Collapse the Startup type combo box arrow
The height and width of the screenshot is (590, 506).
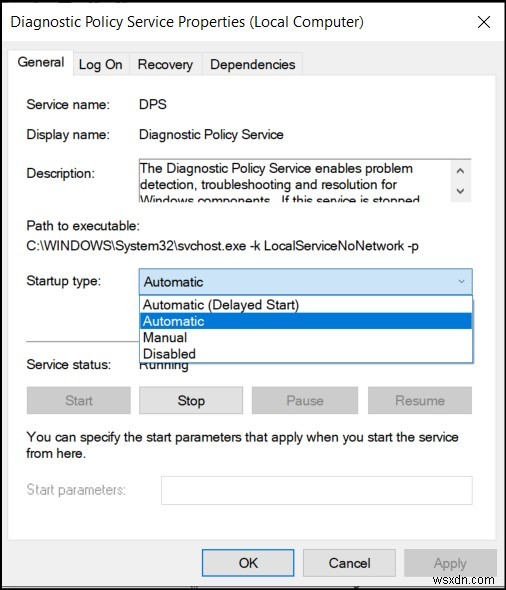[461, 281]
